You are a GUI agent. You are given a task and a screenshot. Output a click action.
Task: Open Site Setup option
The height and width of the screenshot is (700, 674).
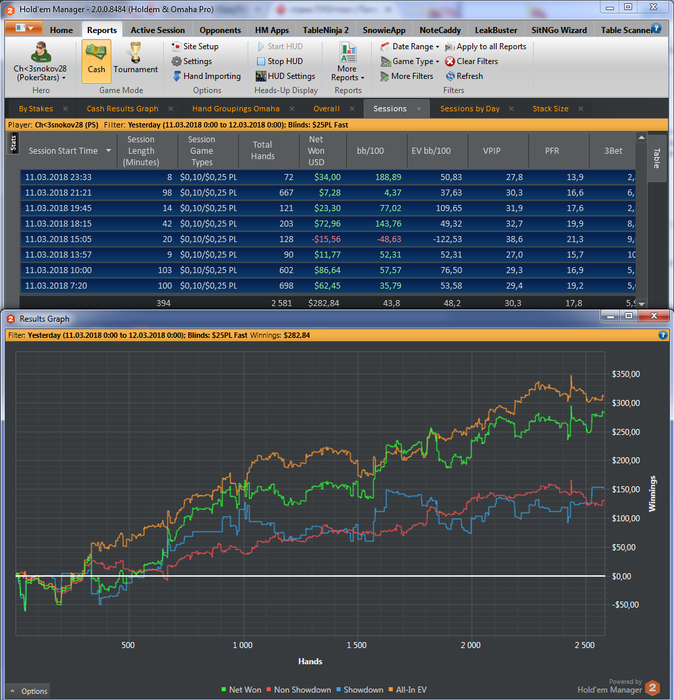click(196, 46)
